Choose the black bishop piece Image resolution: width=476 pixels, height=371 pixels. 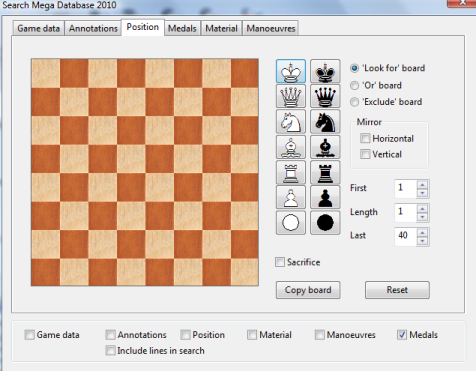325,147
